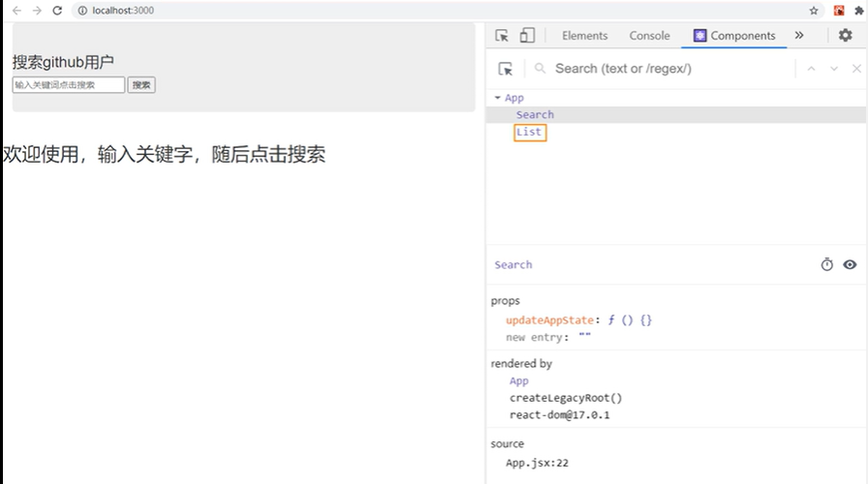Switch to the Elements tab
This screenshot has width=868, height=484.
pyautogui.click(x=584, y=36)
